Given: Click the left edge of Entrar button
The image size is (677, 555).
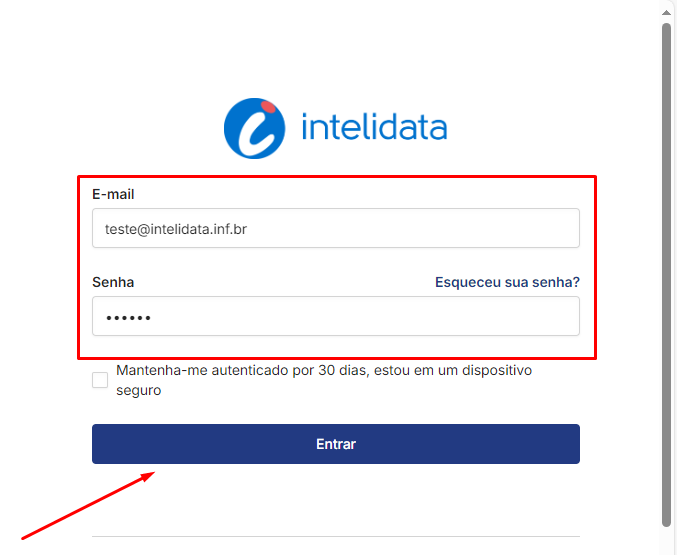Looking at the screenshot, I should pyautogui.click(x=101, y=444).
